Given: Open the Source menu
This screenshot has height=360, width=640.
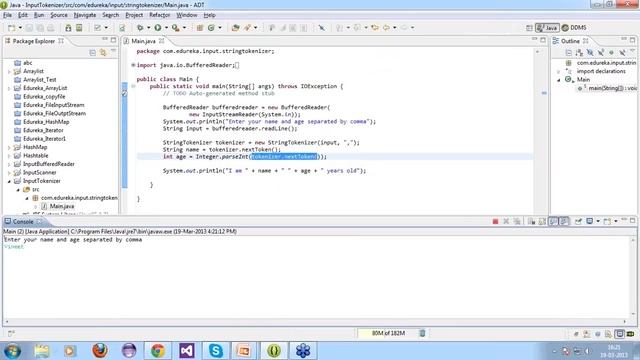Looking at the screenshot, I should click(x=59, y=15).
